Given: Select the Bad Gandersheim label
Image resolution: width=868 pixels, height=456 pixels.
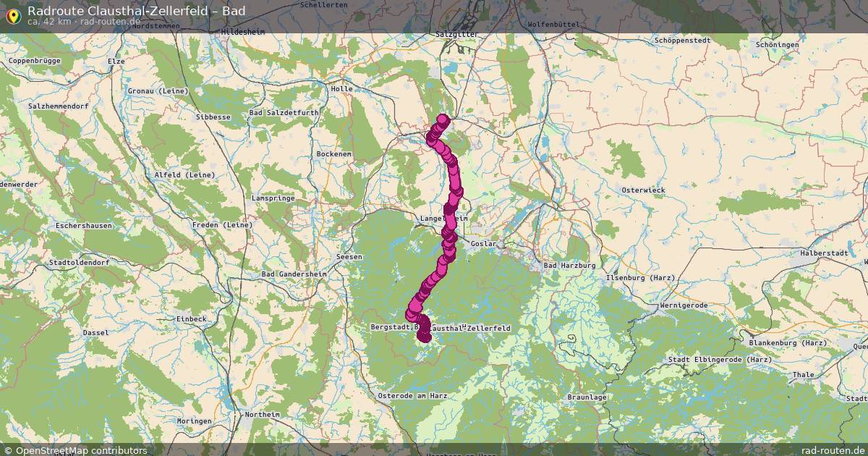Looking at the screenshot, I should [x=294, y=274].
